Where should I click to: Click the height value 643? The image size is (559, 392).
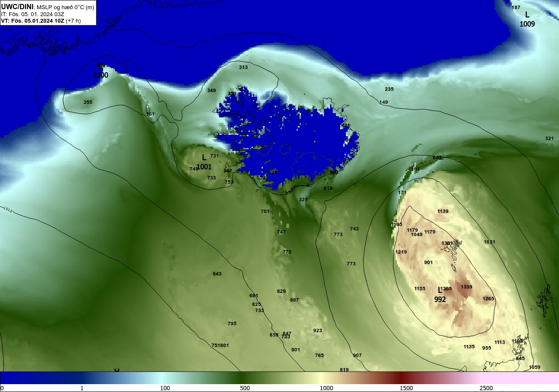(217, 274)
